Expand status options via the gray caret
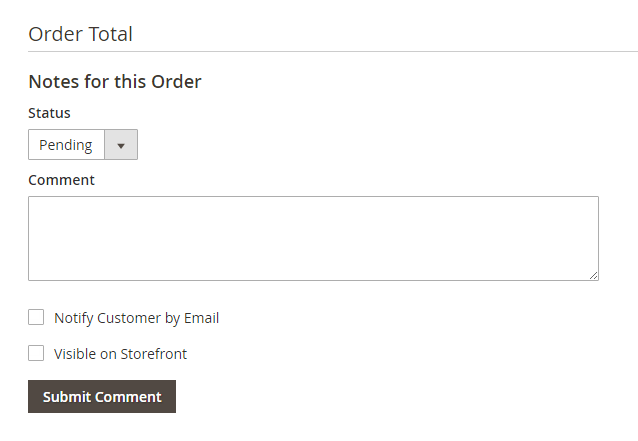The width and height of the screenshot is (638, 441). 121,146
